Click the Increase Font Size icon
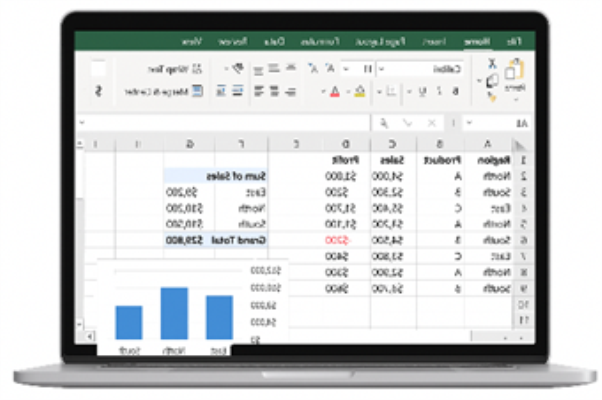This screenshot has height=400, width=602. point(331,68)
